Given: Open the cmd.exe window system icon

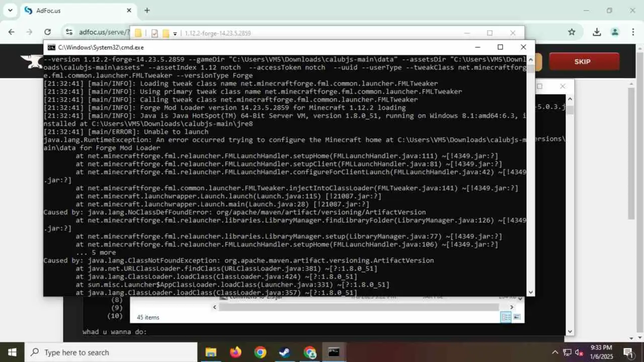Looking at the screenshot, I should (x=51, y=47).
